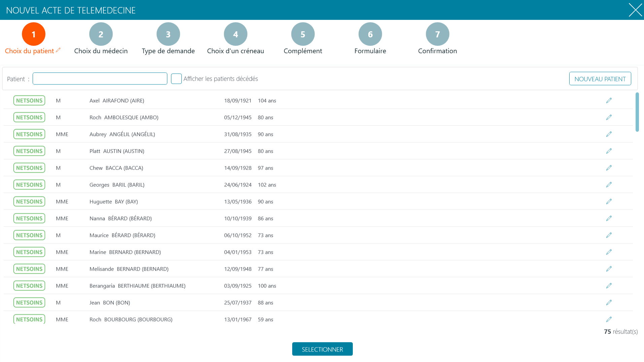
Task: Click pencil icon for Maurice BÉRARD
Action: click(x=609, y=235)
